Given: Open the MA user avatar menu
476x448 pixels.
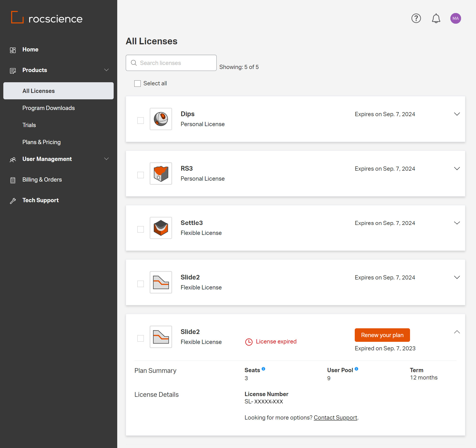Looking at the screenshot, I should click(x=455, y=18).
